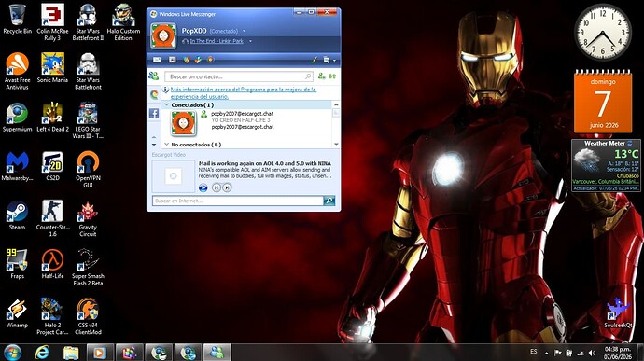Click the ES language indicator in taskbar
644x361 pixels.
[x=534, y=352]
